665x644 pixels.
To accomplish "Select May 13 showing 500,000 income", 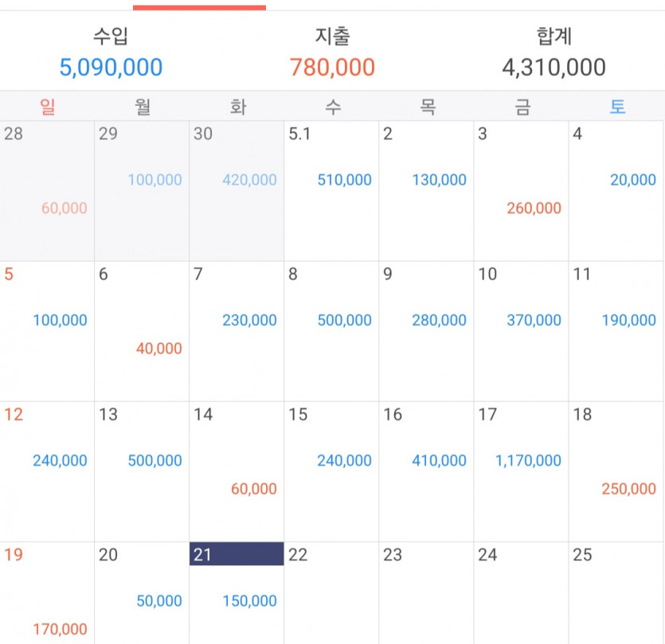I will tap(142, 471).
